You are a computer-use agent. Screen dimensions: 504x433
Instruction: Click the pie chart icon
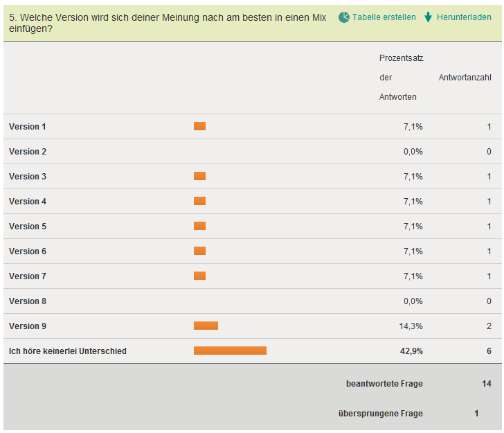[344, 17]
